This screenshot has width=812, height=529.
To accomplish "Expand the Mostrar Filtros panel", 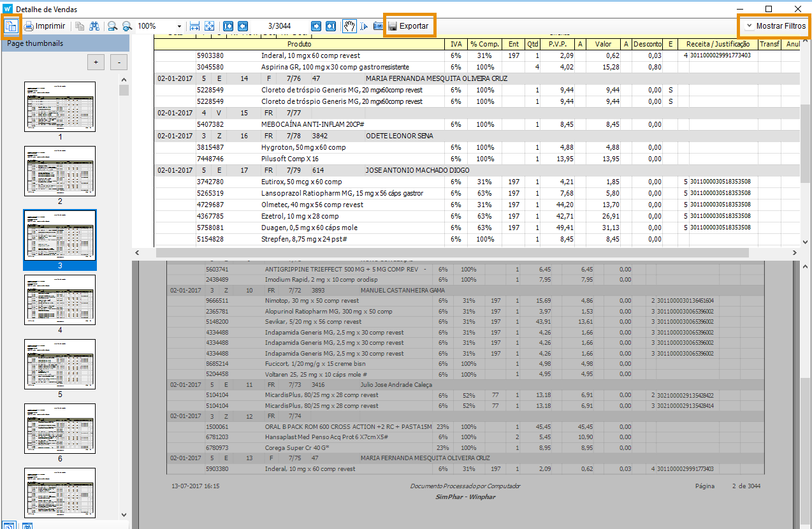I will pyautogui.click(x=774, y=26).
